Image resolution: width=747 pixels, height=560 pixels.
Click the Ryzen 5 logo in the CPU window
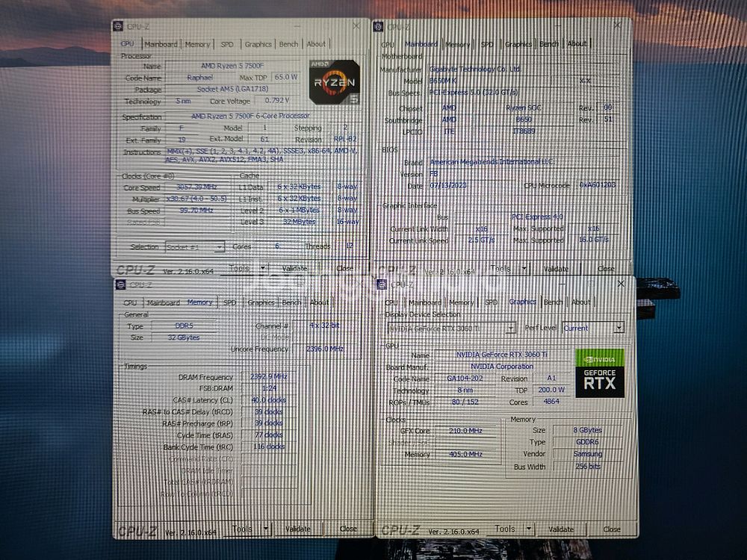point(333,81)
